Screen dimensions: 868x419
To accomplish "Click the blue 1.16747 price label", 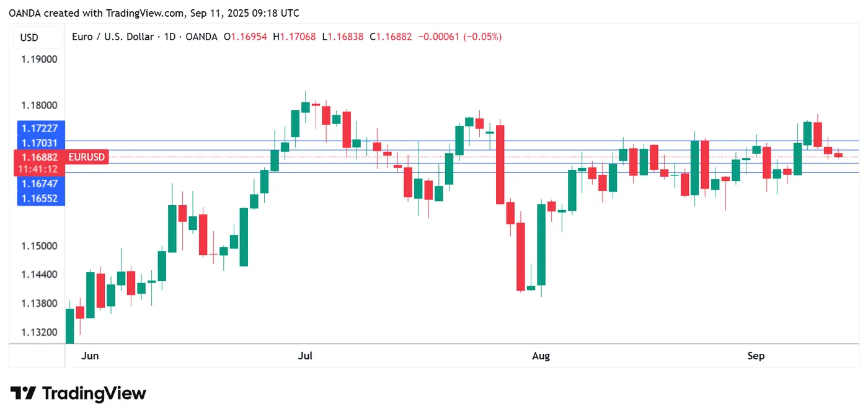I will pos(40,183).
